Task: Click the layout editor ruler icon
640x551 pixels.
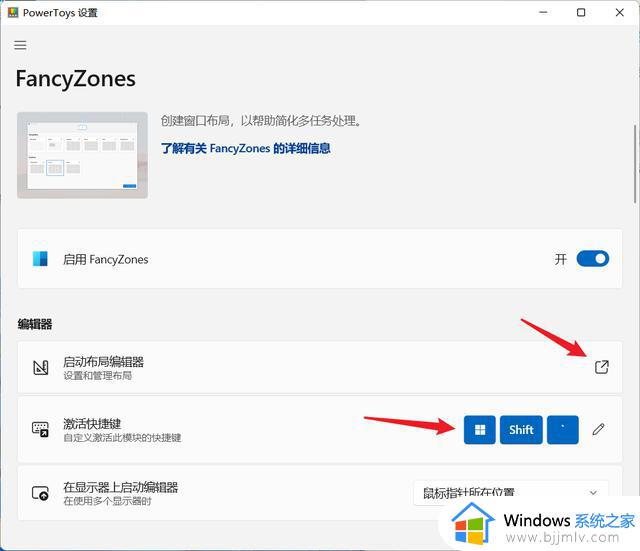Action: click(x=40, y=368)
